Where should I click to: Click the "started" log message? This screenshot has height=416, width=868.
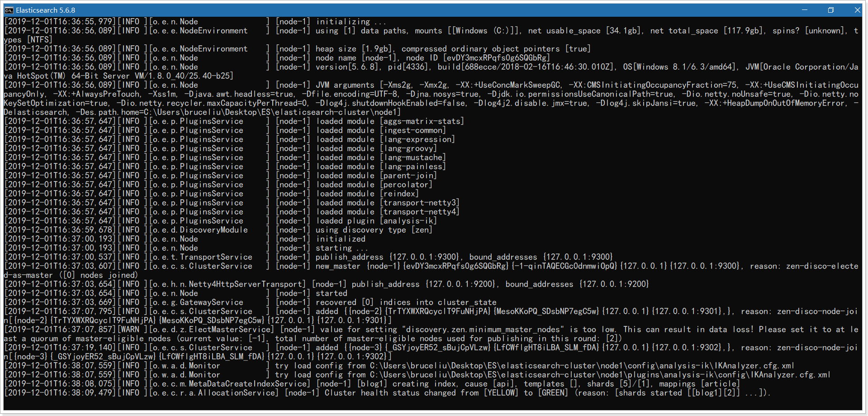tap(331, 293)
